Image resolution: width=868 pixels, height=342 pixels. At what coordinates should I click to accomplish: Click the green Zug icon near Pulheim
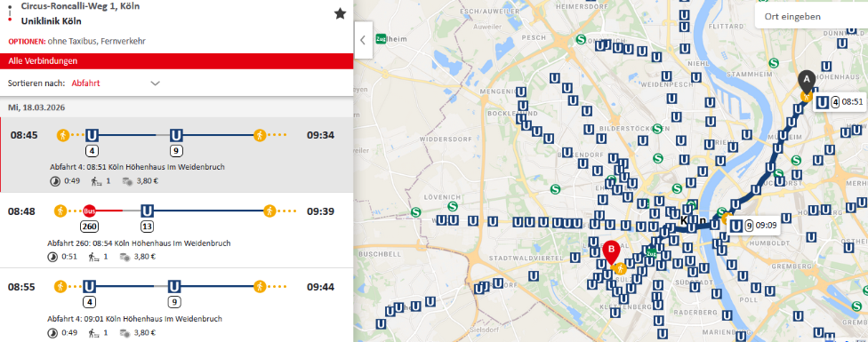381,39
